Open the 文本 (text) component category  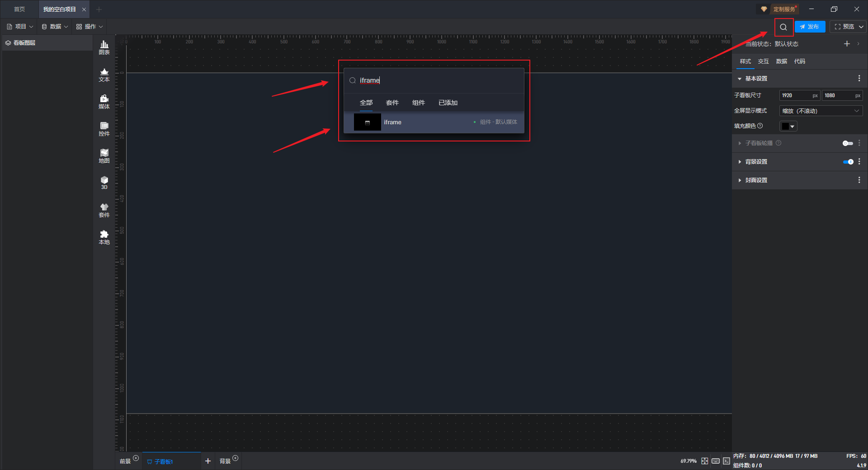point(104,75)
